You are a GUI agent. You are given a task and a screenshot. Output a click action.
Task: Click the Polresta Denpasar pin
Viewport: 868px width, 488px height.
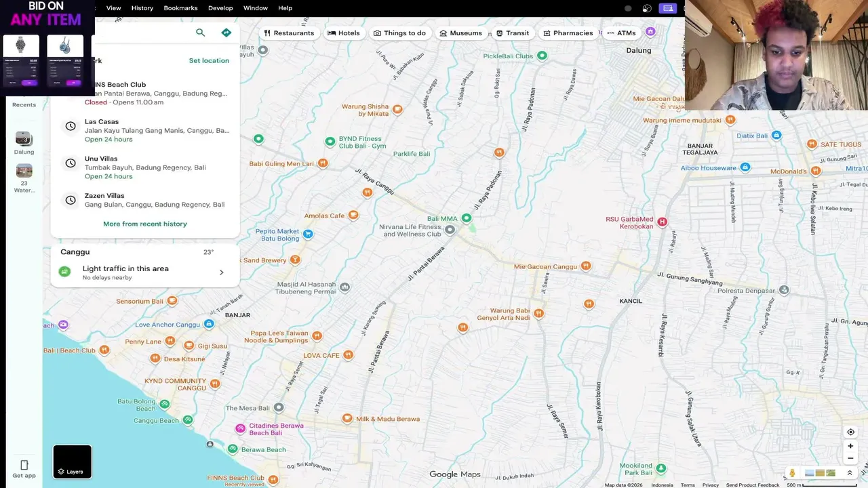(784, 290)
